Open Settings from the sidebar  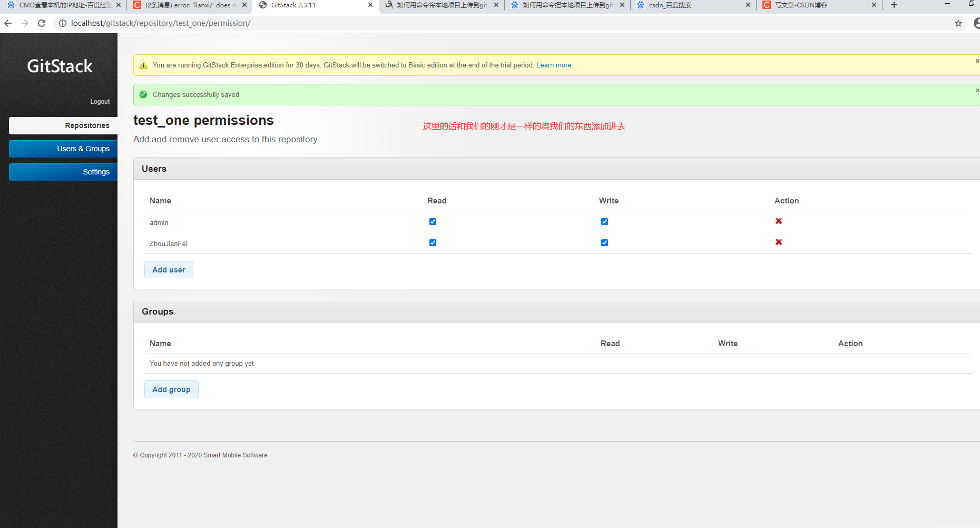96,172
